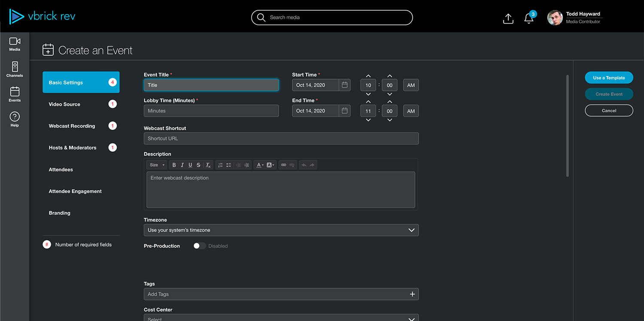Open Channels in the left sidebar

click(15, 69)
